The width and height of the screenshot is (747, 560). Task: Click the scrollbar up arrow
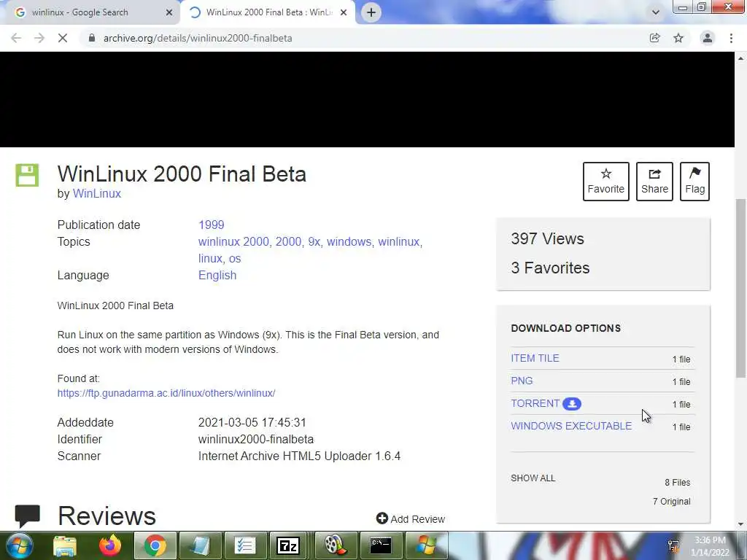point(740,58)
